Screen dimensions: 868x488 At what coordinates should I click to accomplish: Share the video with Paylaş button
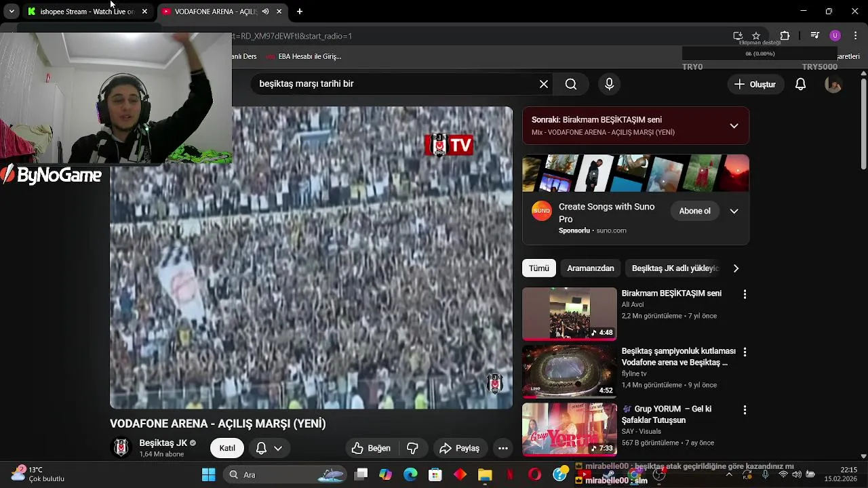click(460, 448)
